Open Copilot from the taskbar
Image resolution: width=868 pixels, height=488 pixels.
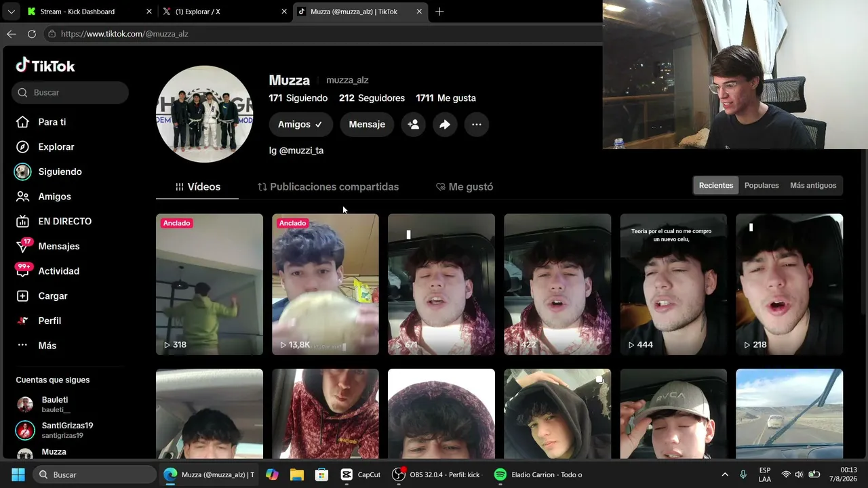272,474
